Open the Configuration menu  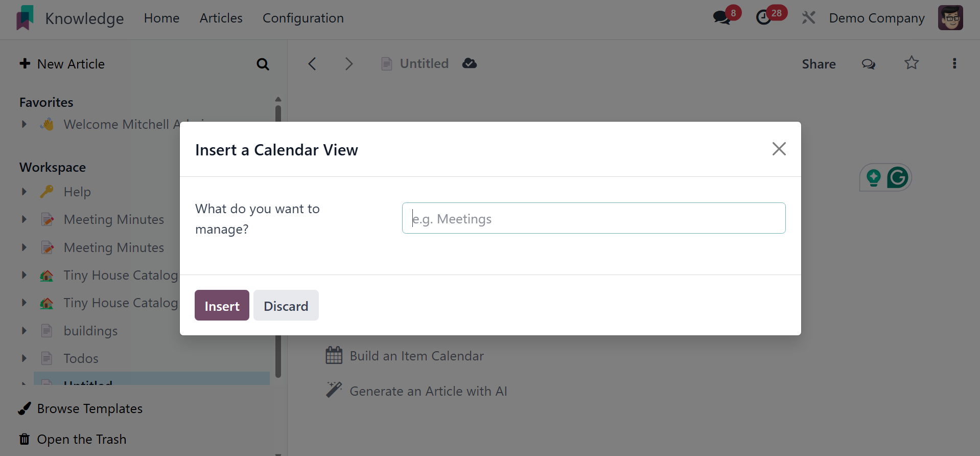pyautogui.click(x=303, y=18)
